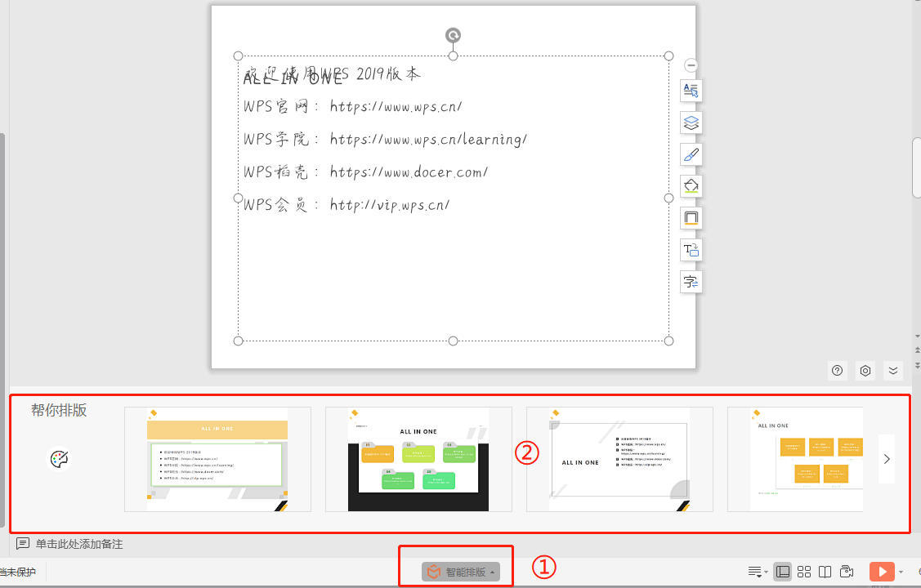The height and width of the screenshot is (588, 921).
Task: Start slideshow with orange play button
Action: (882, 572)
